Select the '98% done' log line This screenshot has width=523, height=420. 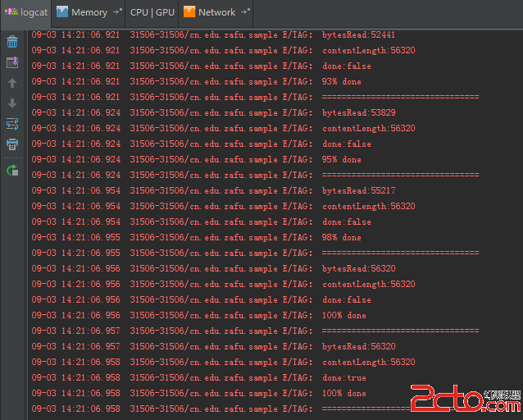197,237
